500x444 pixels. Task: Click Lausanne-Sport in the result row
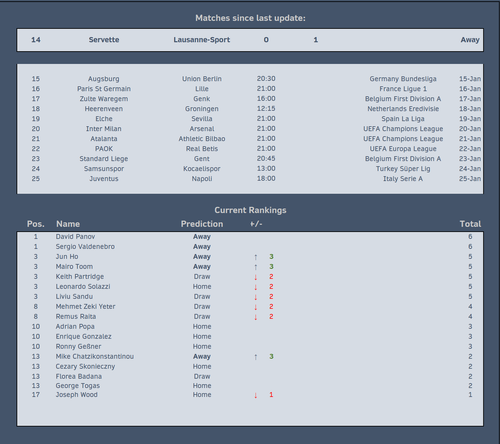pos(202,40)
